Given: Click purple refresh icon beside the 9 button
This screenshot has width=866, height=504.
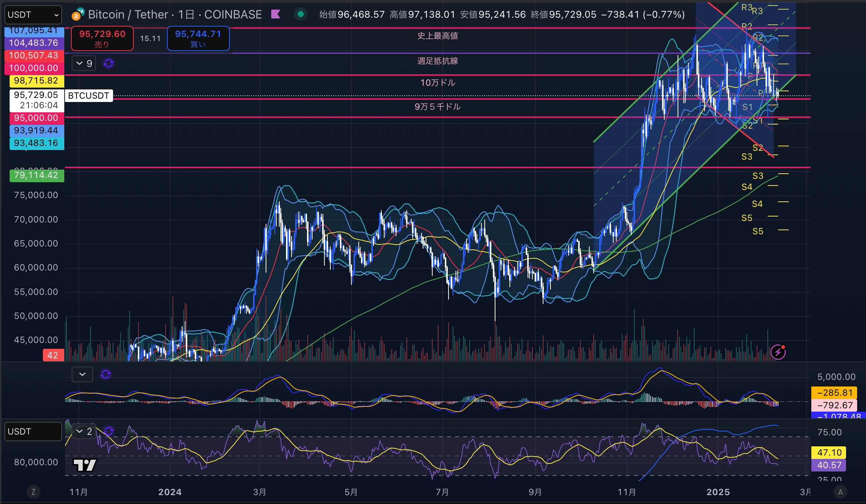Looking at the screenshot, I should pos(109,64).
